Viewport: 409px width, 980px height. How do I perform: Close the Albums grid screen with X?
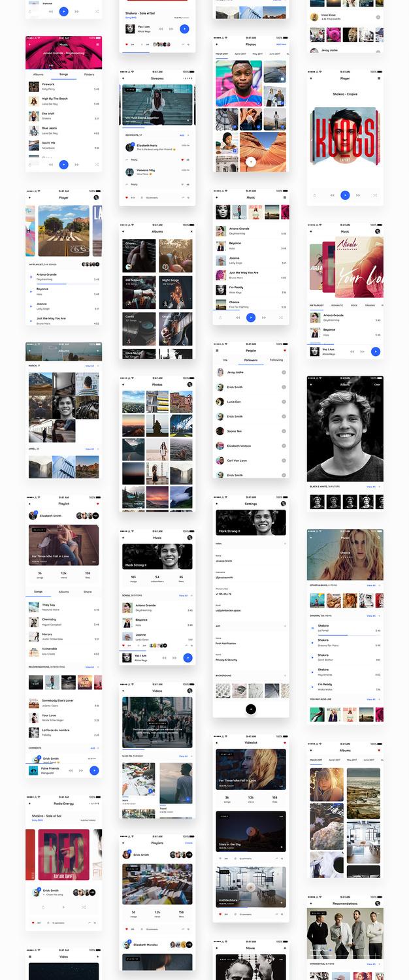(191, 231)
